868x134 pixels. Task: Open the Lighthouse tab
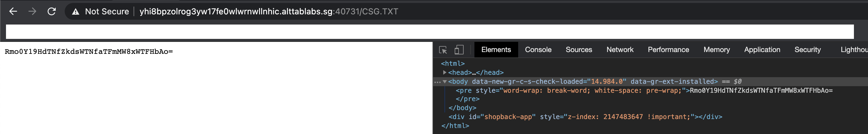click(854, 50)
